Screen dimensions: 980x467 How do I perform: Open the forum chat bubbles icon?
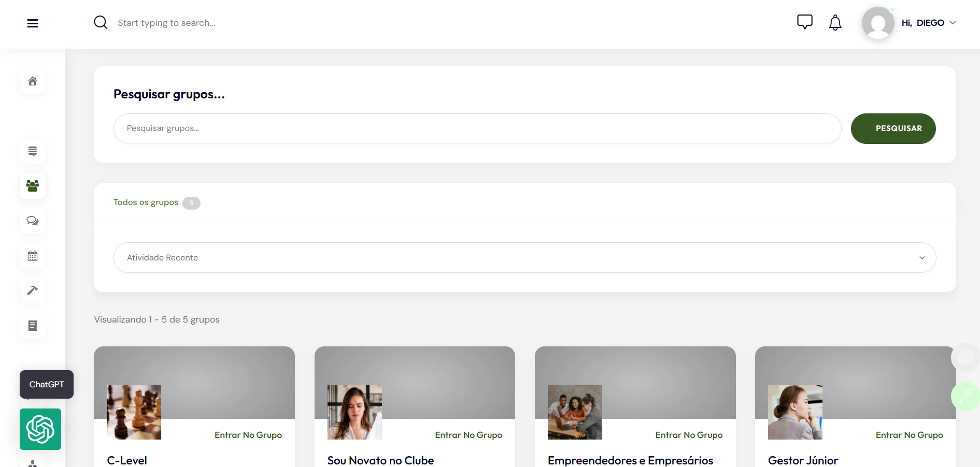point(33,221)
